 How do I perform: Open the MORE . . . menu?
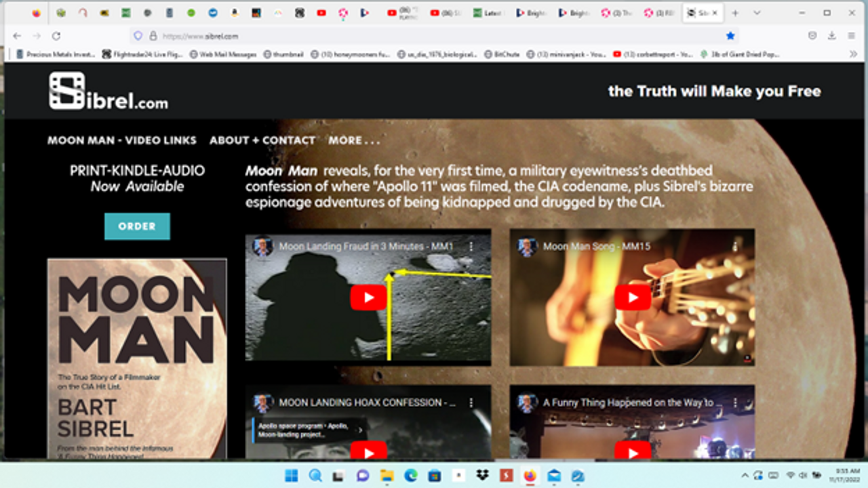point(354,140)
